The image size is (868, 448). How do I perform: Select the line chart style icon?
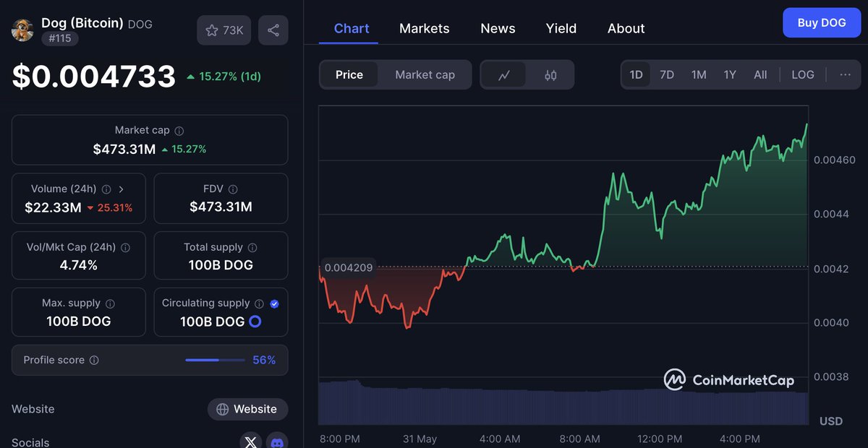point(504,74)
